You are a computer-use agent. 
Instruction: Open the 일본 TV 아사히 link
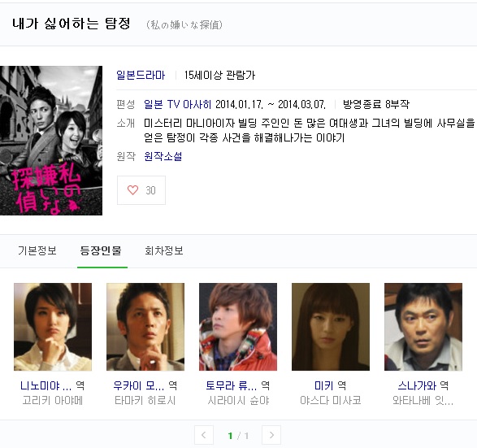pyautogui.click(x=177, y=104)
